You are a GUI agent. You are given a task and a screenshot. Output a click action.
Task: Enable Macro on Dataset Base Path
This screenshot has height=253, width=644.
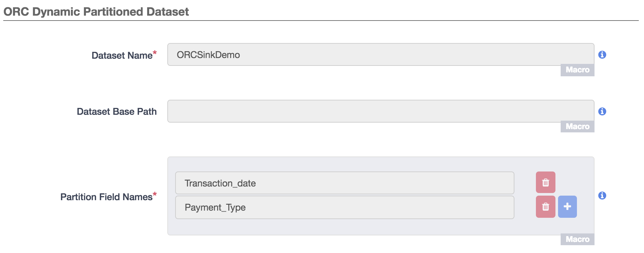pyautogui.click(x=577, y=126)
